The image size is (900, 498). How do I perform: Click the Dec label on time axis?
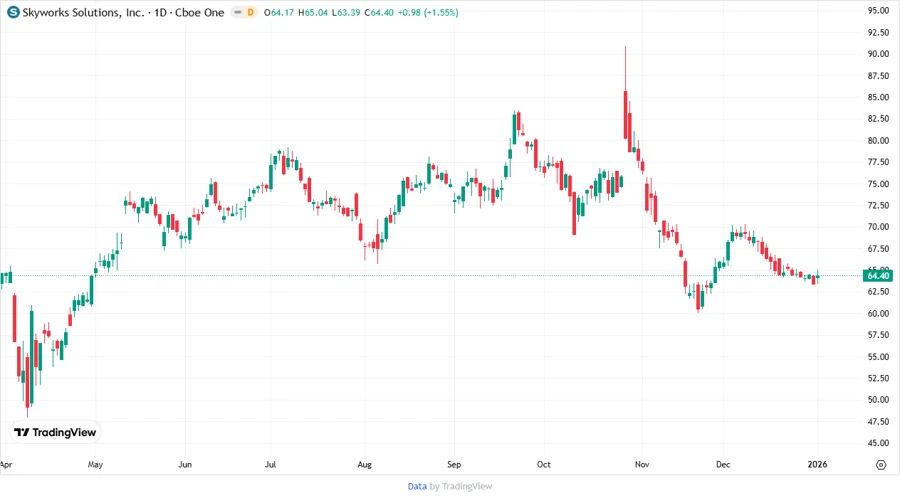[x=723, y=464]
